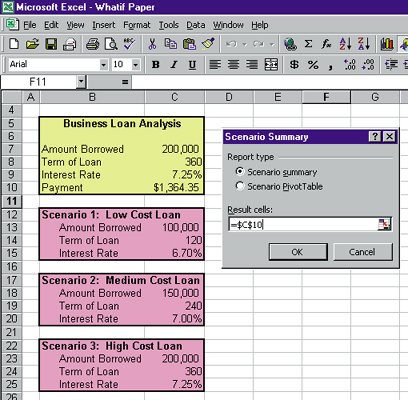
Task: Open the Data menu
Action: (196, 25)
